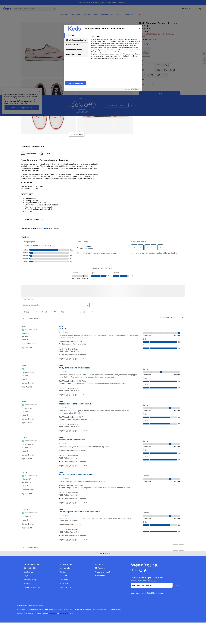Open the Age filter dropdown
This screenshot has width=206, height=644.
pos(67,312)
